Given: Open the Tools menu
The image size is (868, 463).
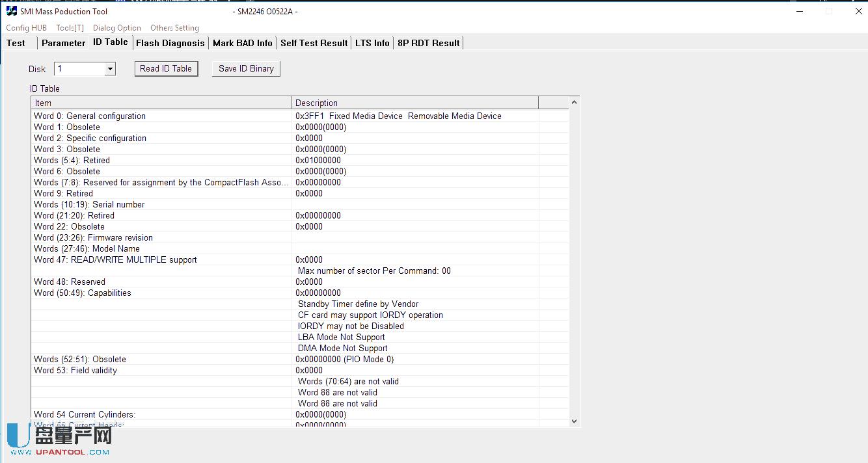Looking at the screenshot, I should (x=70, y=28).
